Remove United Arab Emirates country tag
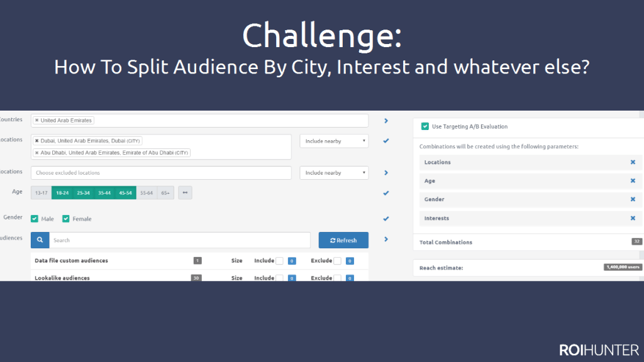 coord(37,120)
